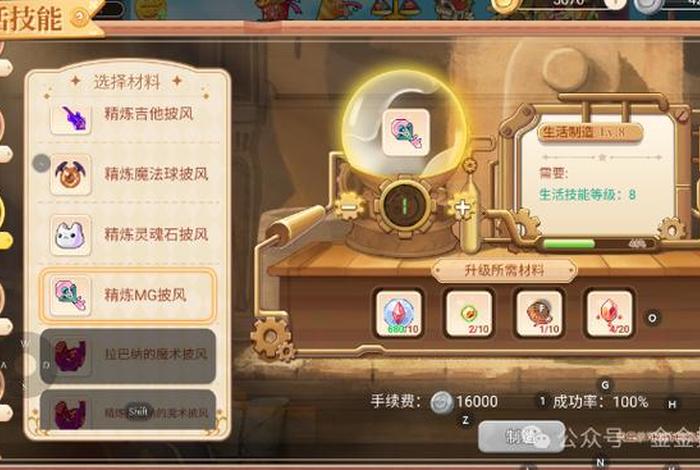Click the greyed-out 拉巴纳的魔术披风 entry
This screenshot has height=470, width=700.
coord(129,355)
